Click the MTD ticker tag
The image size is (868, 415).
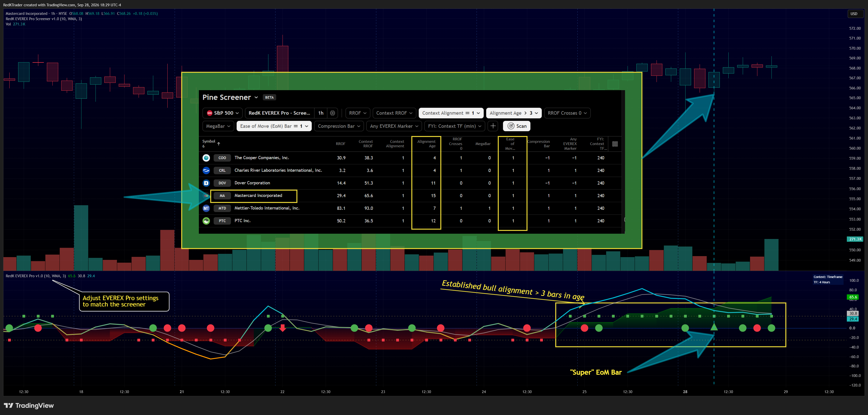[222, 208]
